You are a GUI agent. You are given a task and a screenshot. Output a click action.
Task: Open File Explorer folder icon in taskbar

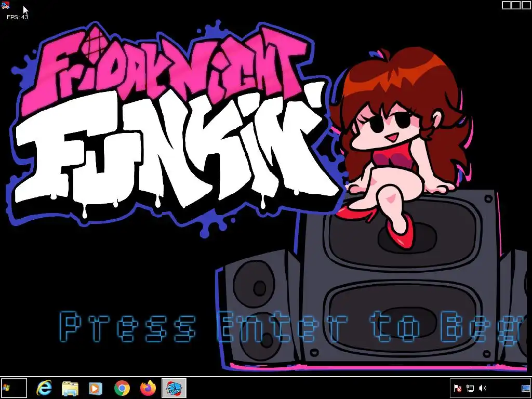pyautogui.click(x=70, y=389)
